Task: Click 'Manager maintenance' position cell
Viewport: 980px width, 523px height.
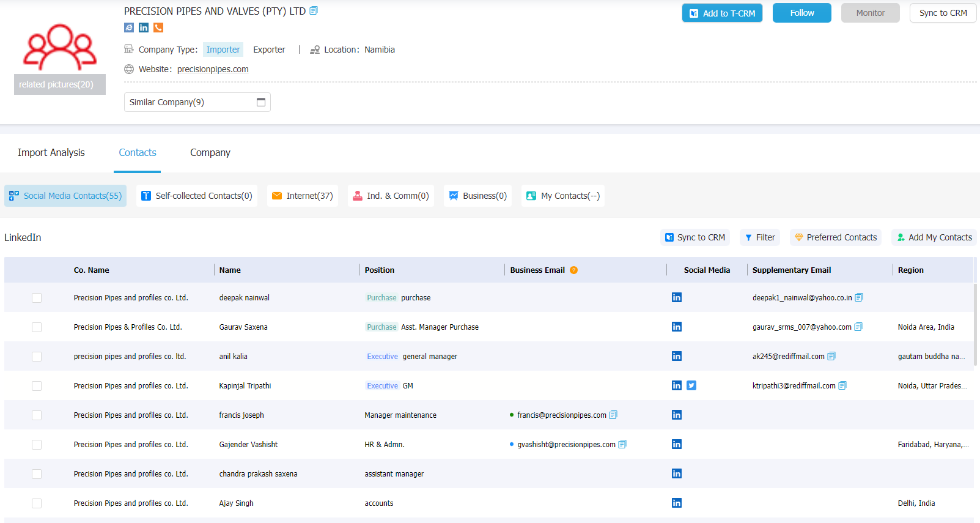Action: tap(400, 415)
